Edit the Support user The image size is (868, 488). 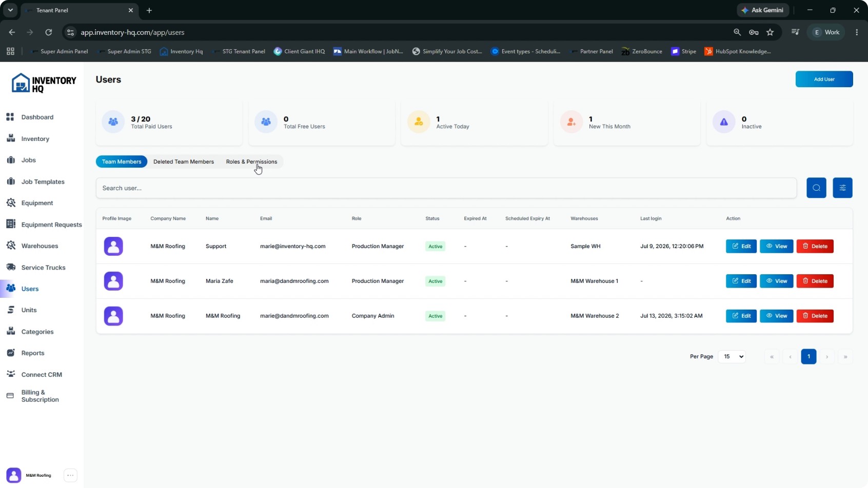click(x=741, y=246)
